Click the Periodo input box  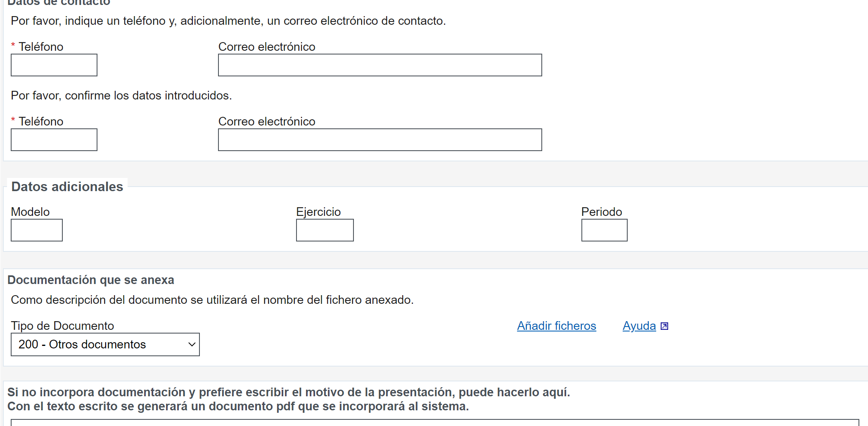604,230
